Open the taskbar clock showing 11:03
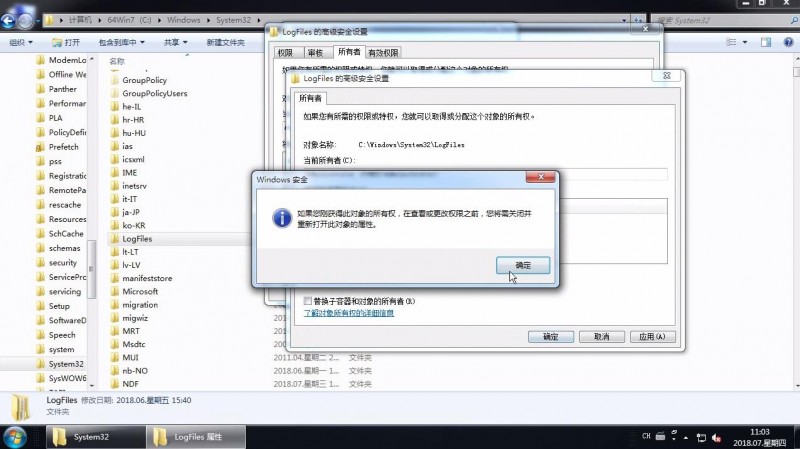Screen dimensions: 800x449 pyautogui.click(x=760, y=437)
